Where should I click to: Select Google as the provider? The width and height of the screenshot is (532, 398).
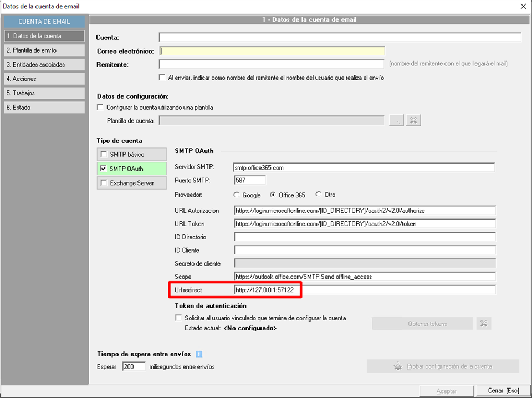pos(237,195)
